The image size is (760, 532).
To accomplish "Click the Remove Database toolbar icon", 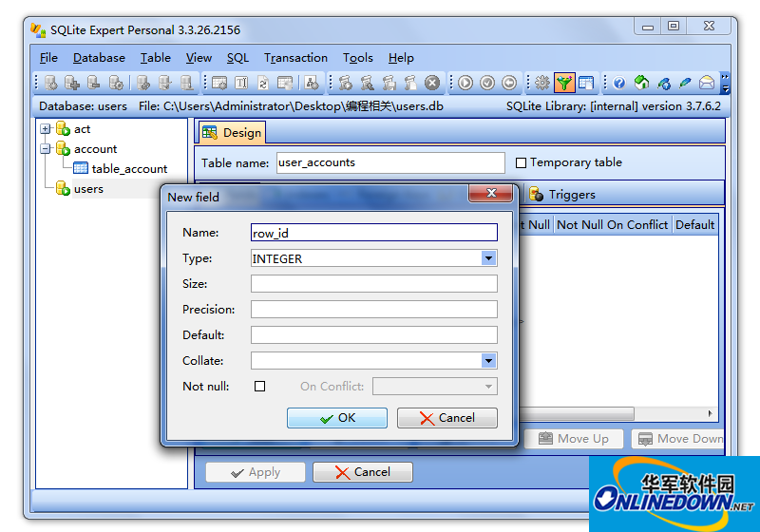I will tap(93, 83).
